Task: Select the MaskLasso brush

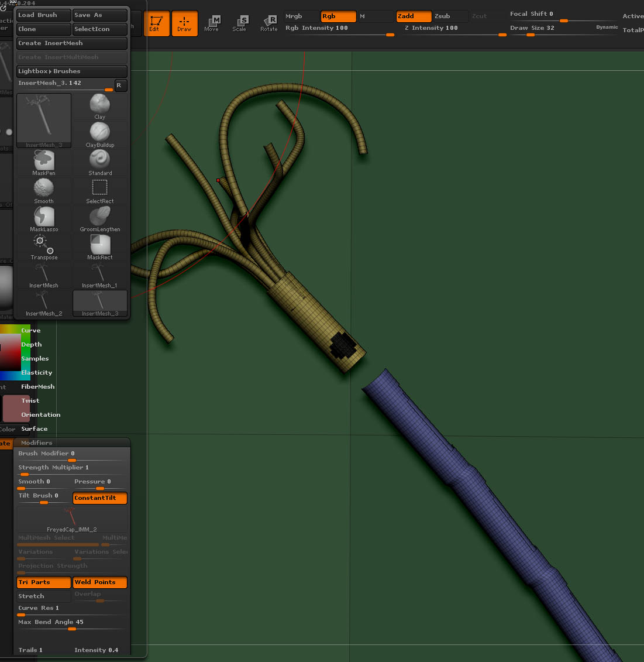Action: 44,219
